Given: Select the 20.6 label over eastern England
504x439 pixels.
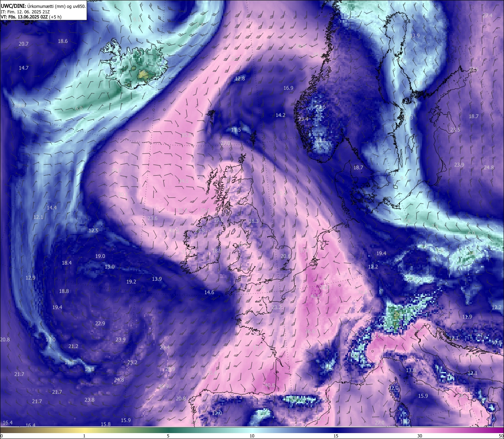Looking at the screenshot, I should coord(285,256).
